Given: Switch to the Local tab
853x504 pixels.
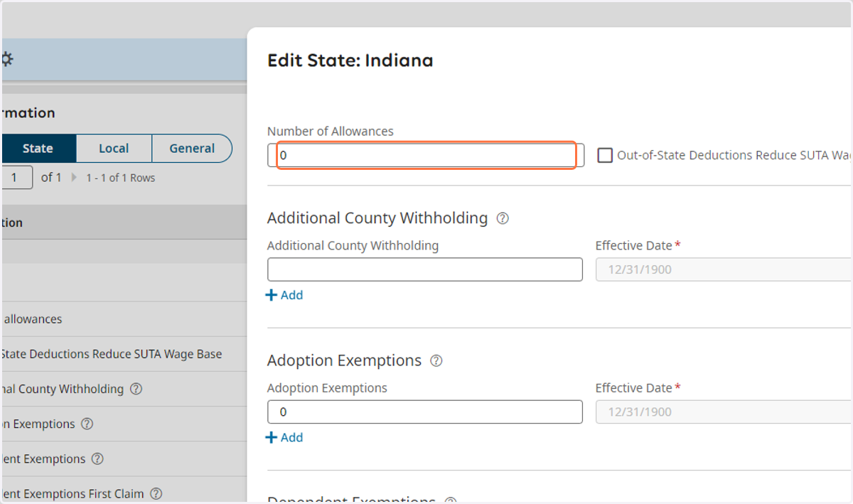Looking at the screenshot, I should (x=114, y=149).
